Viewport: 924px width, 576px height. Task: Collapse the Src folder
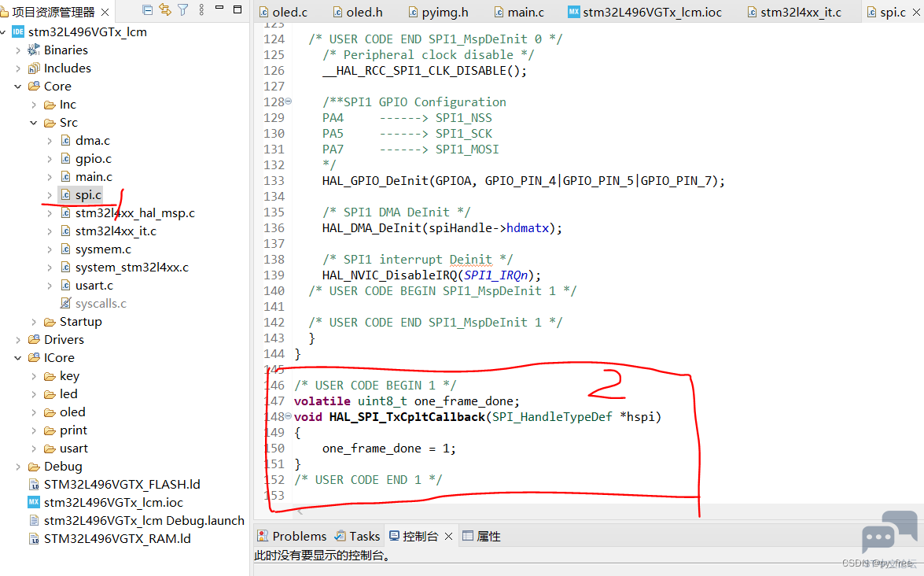(x=34, y=123)
